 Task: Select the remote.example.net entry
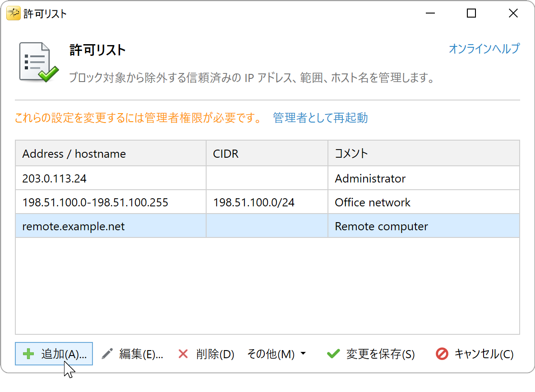[111, 226]
